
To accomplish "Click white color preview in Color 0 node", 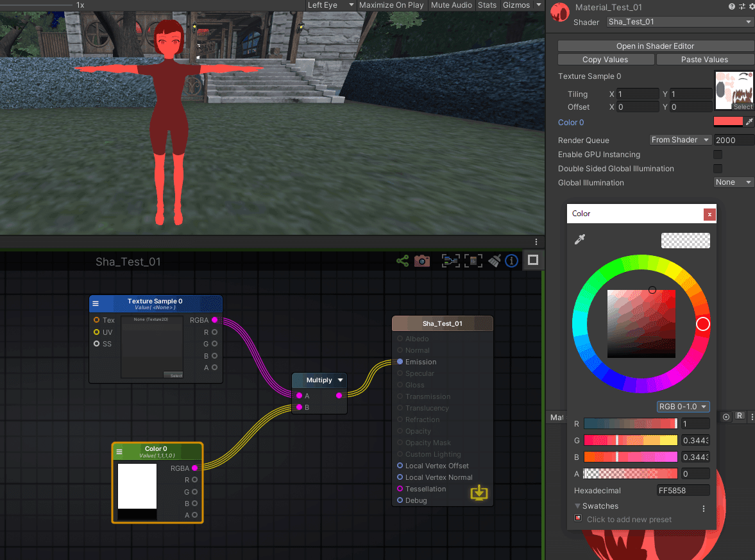I will 137,486.
